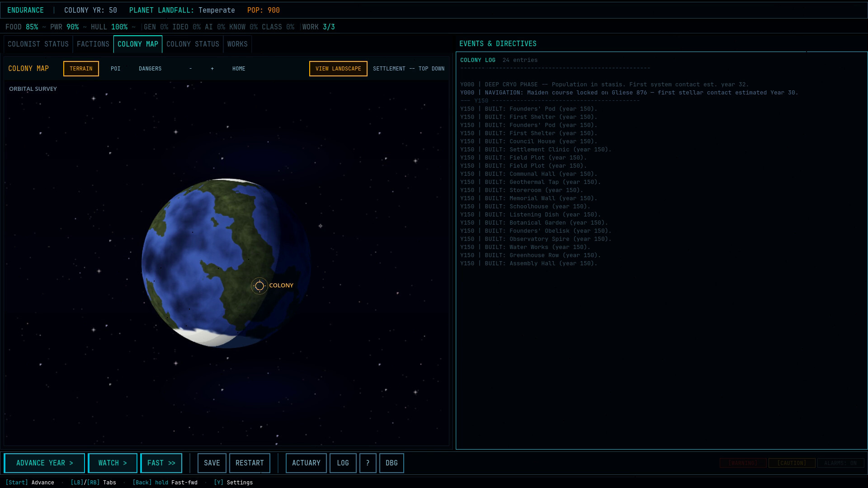The height and width of the screenshot is (488, 868).
Task: Select BUILT: Schoolhouse log entry
Action: click(525, 206)
